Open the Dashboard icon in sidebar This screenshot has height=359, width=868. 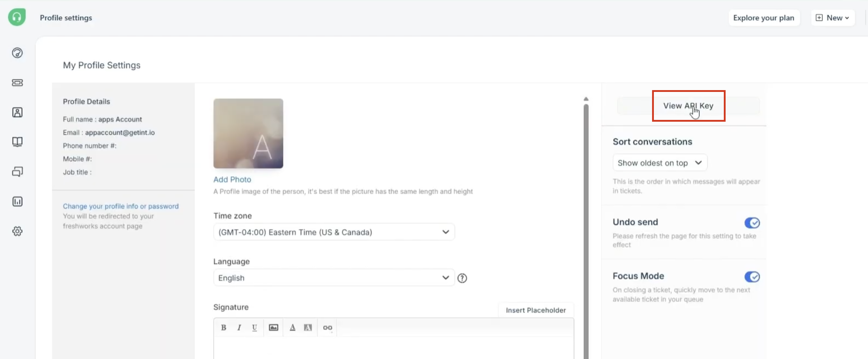click(17, 53)
